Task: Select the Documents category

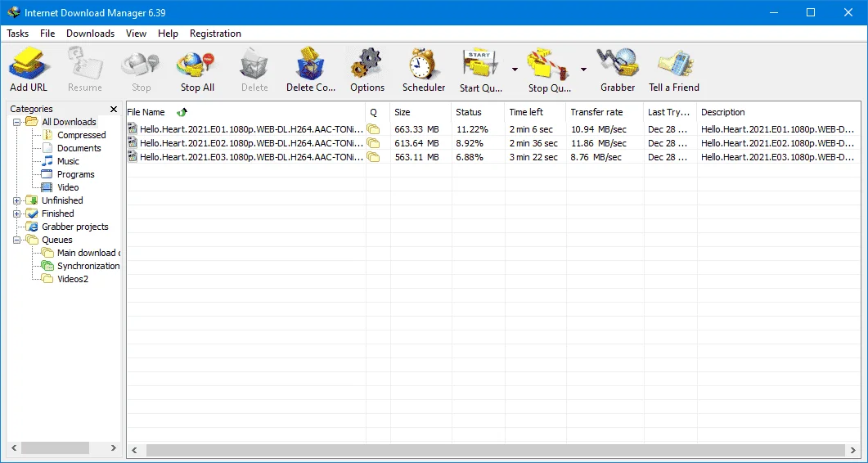Action: tap(79, 148)
